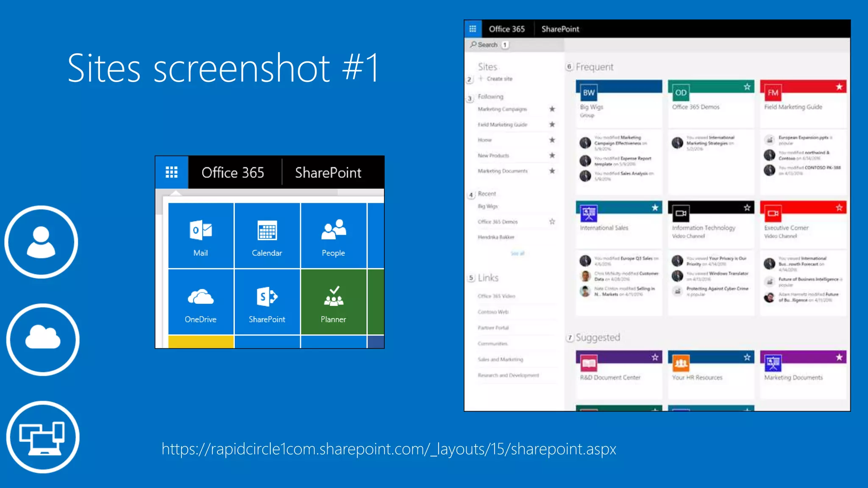This screenshot has width=868, height=488.
Task: Open the People tile in the app launcher
Action: pyautogui.click(x=334, y=236)
